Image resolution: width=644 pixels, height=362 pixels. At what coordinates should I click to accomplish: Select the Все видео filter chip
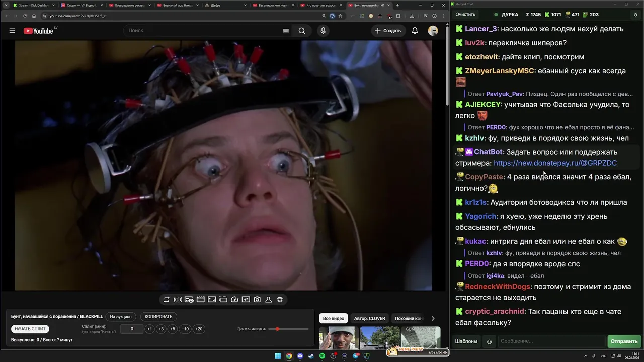(334, 318)
